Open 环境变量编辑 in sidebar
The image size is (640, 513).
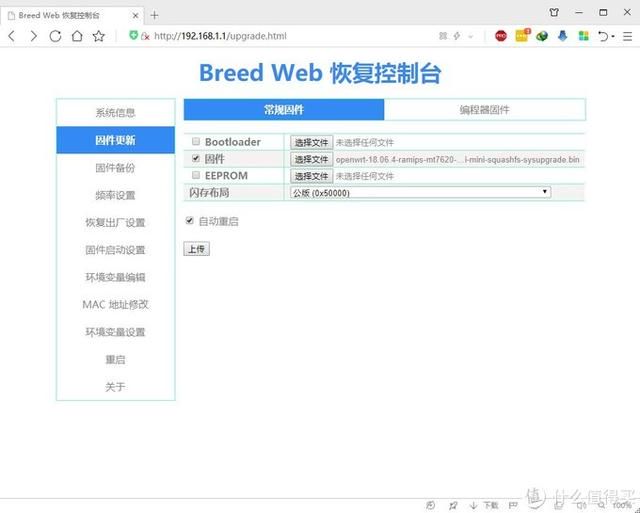(x=116, y=277)
